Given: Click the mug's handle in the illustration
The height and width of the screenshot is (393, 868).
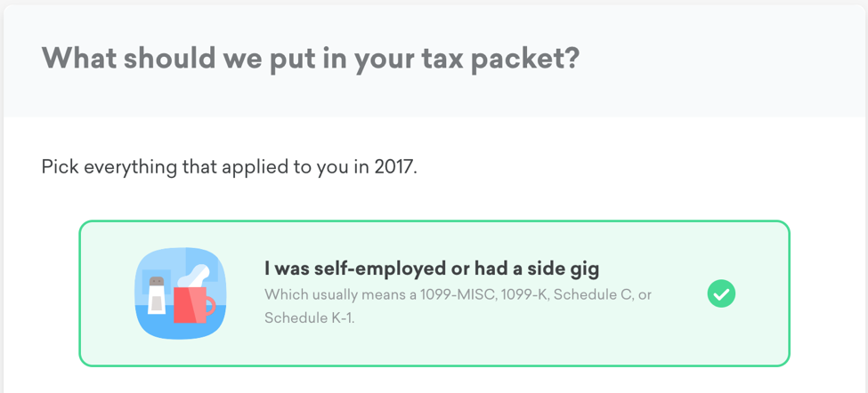Looking at the screenshot, I should (x=210, y=308).
